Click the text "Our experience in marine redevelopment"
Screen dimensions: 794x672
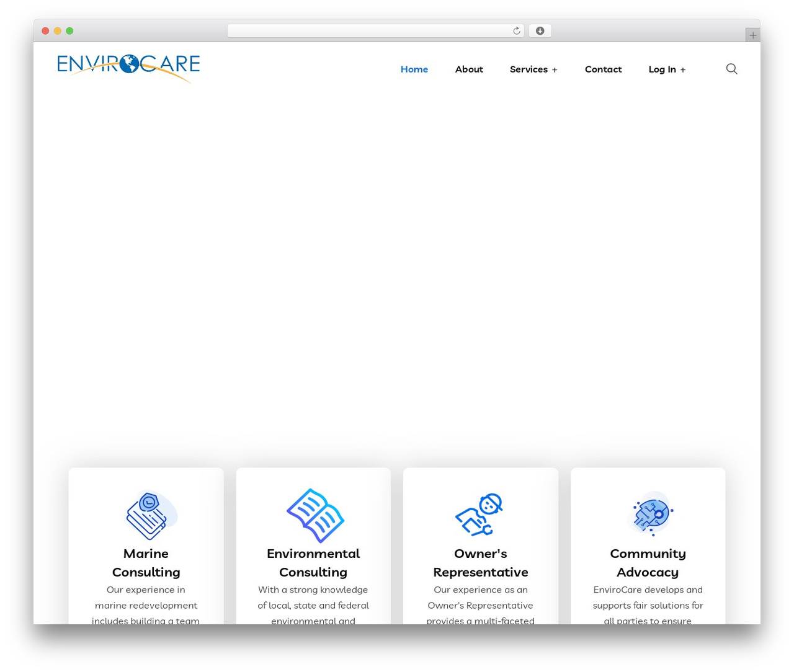click(x=146, y=598)
